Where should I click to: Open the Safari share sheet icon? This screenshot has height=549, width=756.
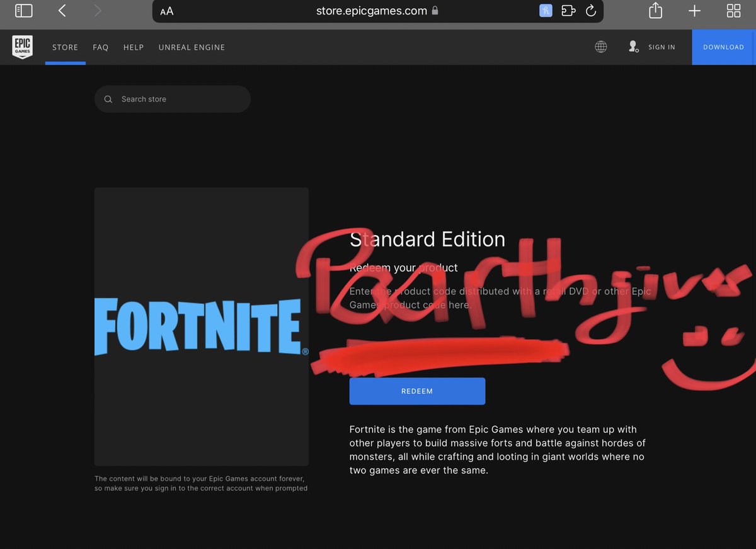tap(655, 10)
